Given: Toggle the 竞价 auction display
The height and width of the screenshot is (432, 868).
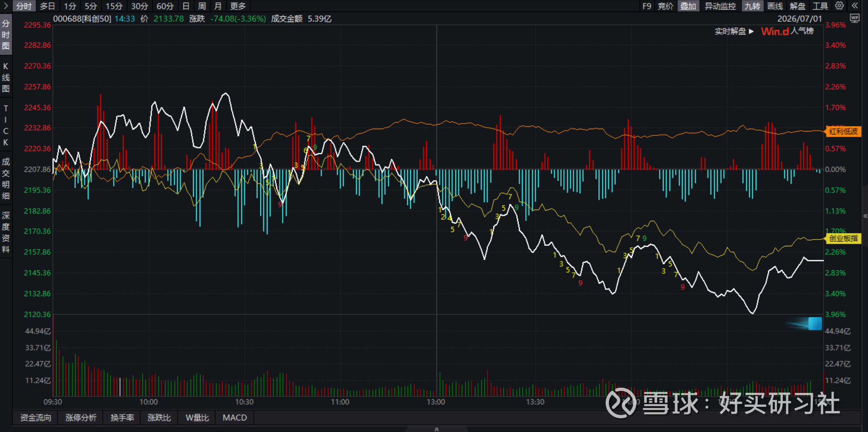Looking at the screenshot, I should click(x=665, y=6).
